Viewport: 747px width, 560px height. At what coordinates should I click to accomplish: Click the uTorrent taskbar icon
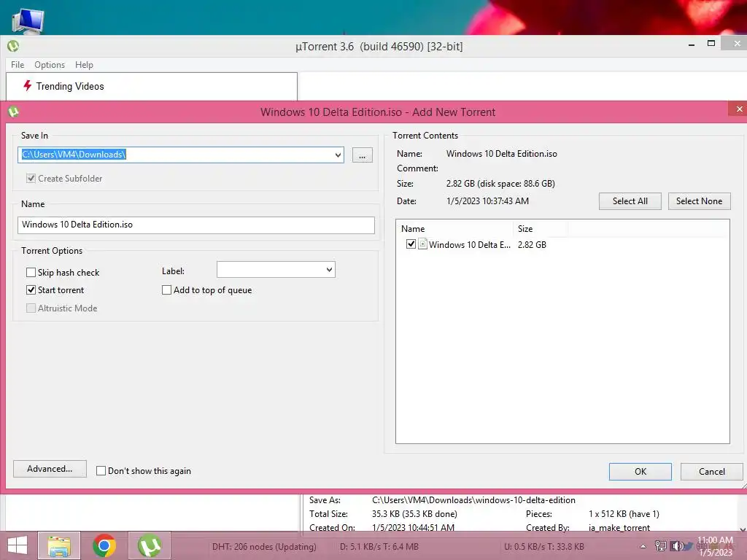[149, 545]
